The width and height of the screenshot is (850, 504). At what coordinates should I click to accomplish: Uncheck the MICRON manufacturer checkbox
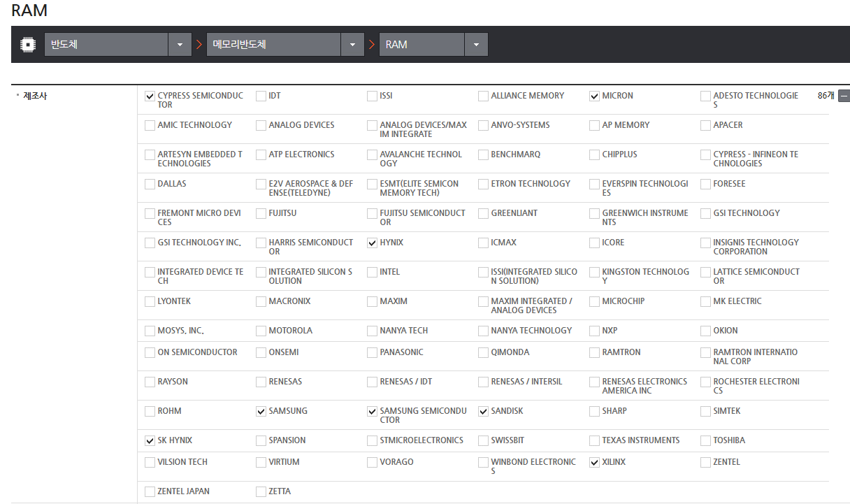[594, 96]
